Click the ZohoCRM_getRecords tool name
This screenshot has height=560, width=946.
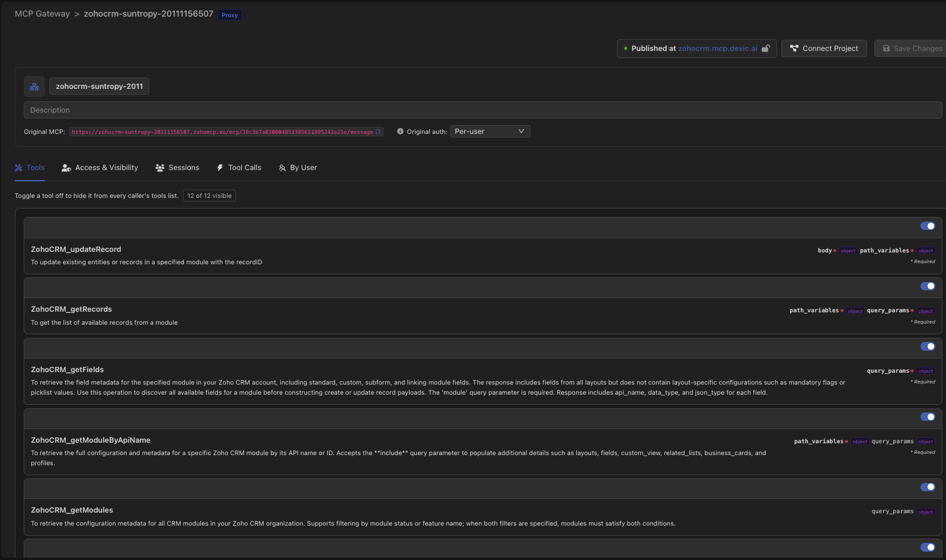click(71, 309)
